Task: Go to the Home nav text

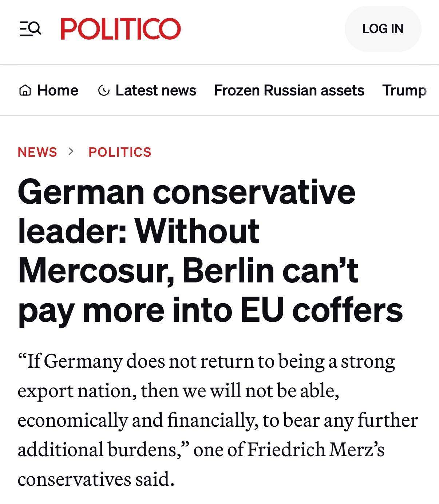Action: pos(58,90)
